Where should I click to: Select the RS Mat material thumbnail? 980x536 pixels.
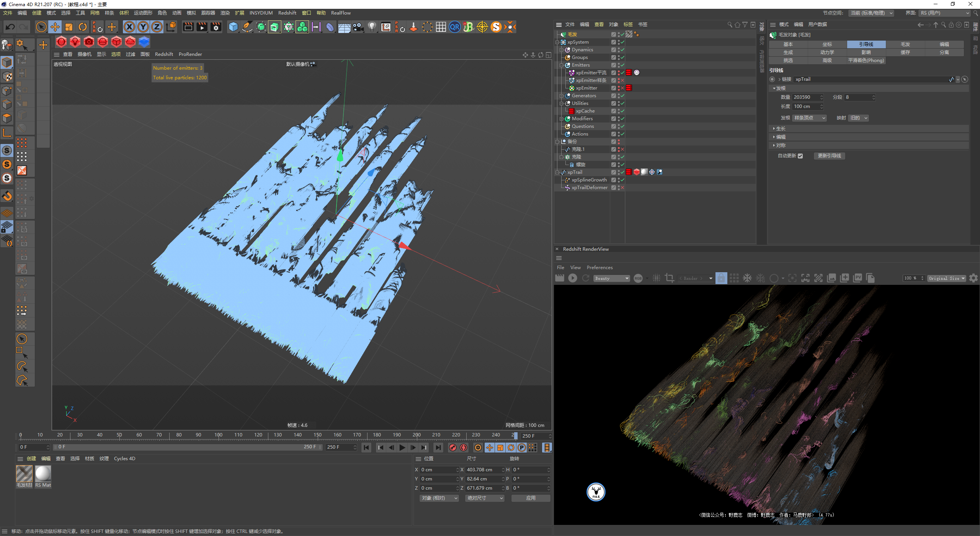pos(43,474)
